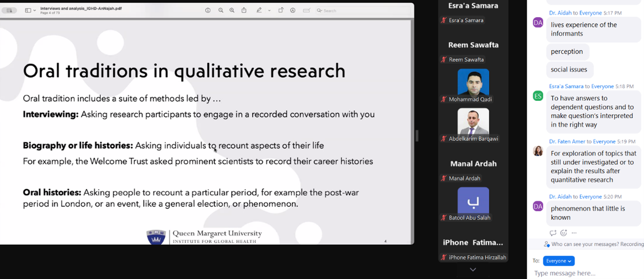Open the Share icon in Preview toolbar

244,10
